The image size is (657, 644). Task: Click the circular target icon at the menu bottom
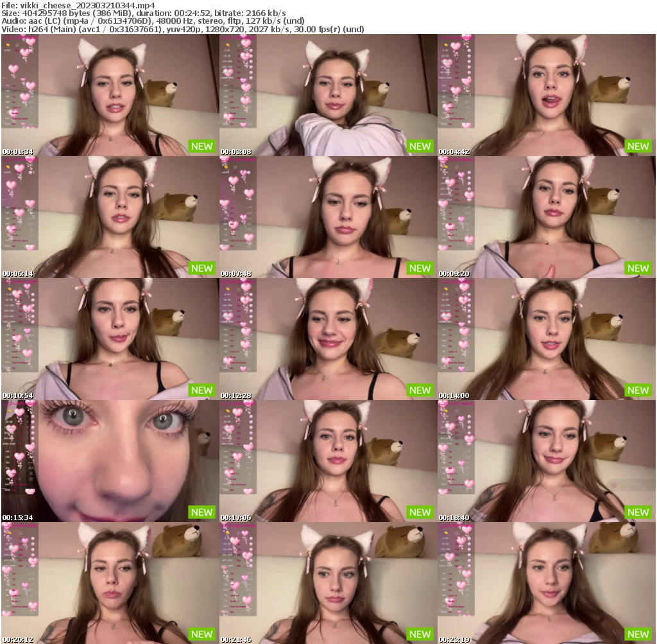[x=31, y=125]
